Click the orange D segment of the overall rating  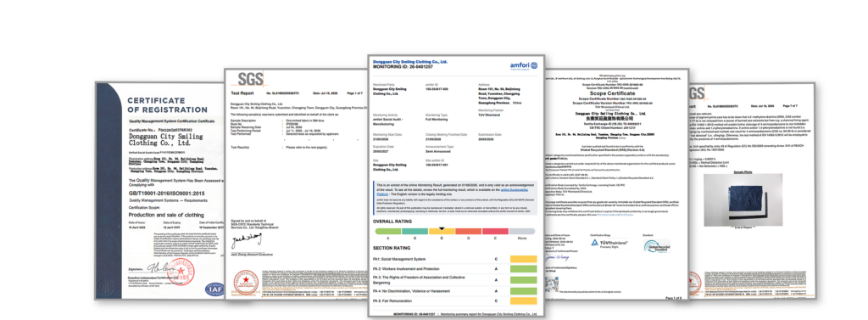pyautogui.click(x=468, y=231)
